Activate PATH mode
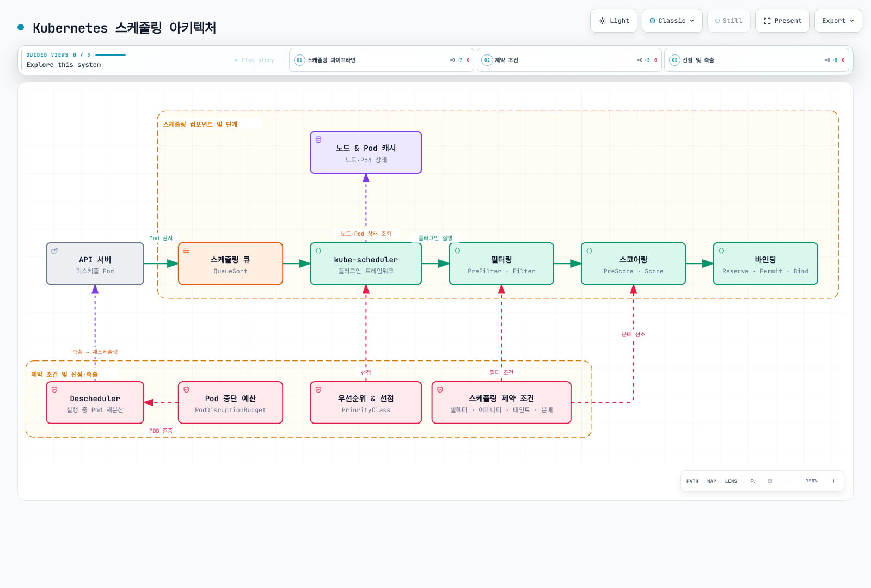Viewport: 871px width, 588px height. click(692, 481)
